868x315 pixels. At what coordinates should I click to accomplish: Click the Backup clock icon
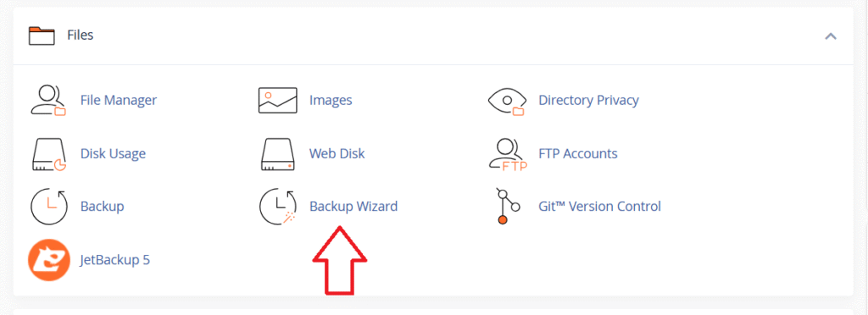pos(48,207)
